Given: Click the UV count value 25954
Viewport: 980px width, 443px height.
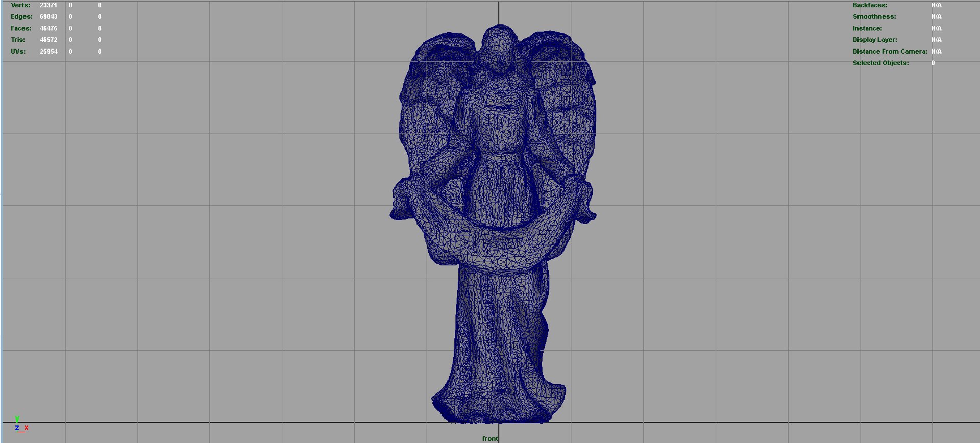Looking at the screenshot, I should pos(48,52).
